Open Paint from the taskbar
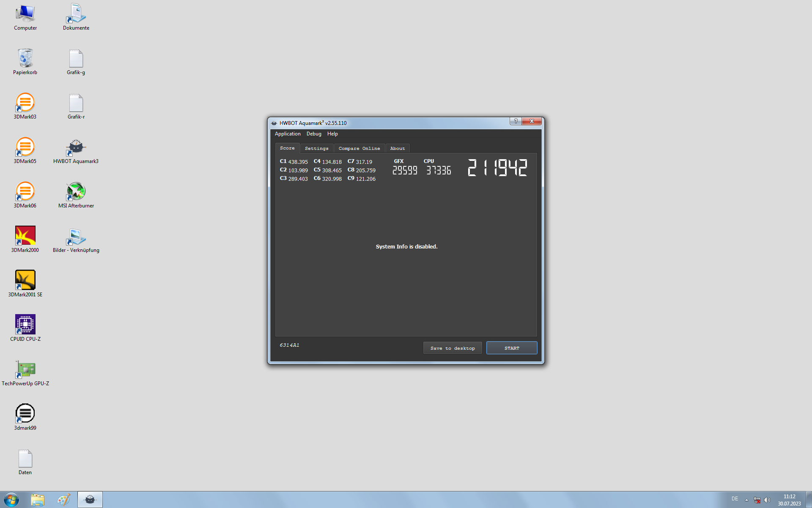This screenshot has width=812, height=508. (x=63, y=500)
